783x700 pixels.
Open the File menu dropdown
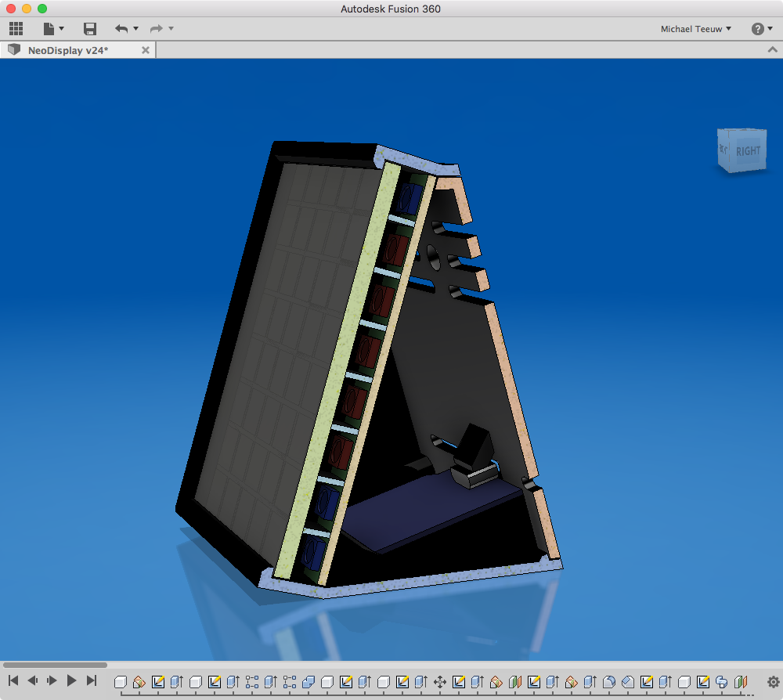[x=53, y=29]
